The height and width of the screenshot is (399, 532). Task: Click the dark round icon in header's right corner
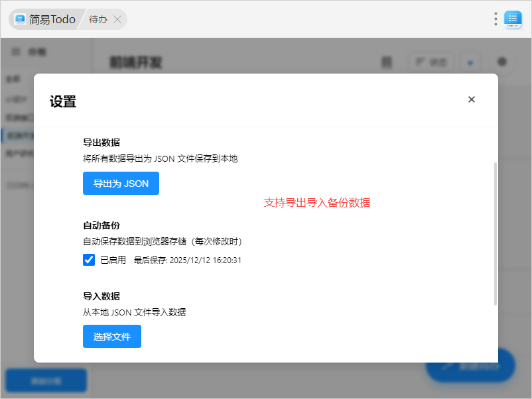click(x=502, y=62)
